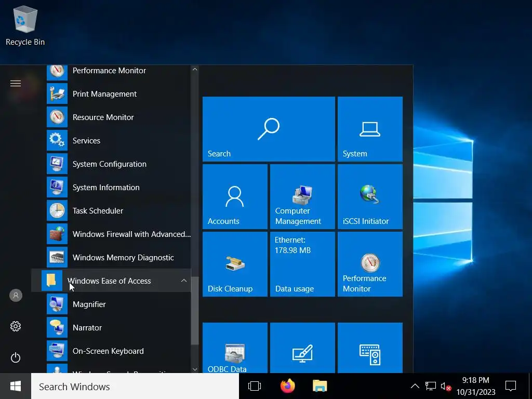Viewport: 532px width, 399px height.
Task: Expand the Start menu hamburger navigation
Action: coord(16,84)
